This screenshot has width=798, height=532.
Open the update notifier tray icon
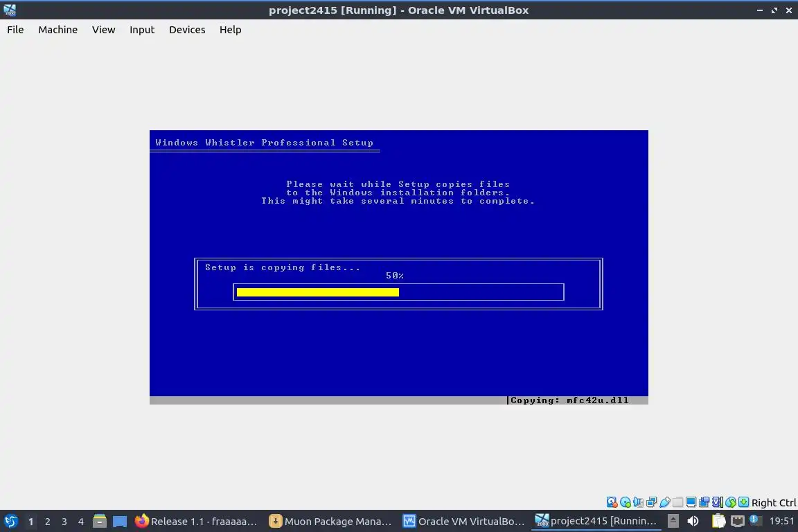(755, 520)
